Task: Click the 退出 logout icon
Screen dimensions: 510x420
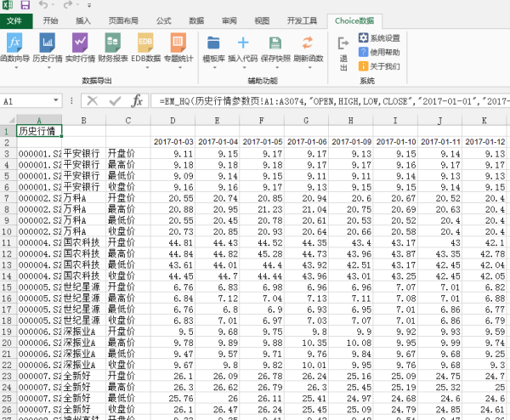Action: (x=343, y=48)
